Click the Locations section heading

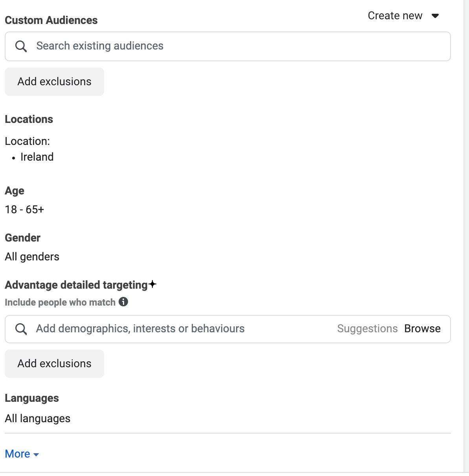coord(29,119)
